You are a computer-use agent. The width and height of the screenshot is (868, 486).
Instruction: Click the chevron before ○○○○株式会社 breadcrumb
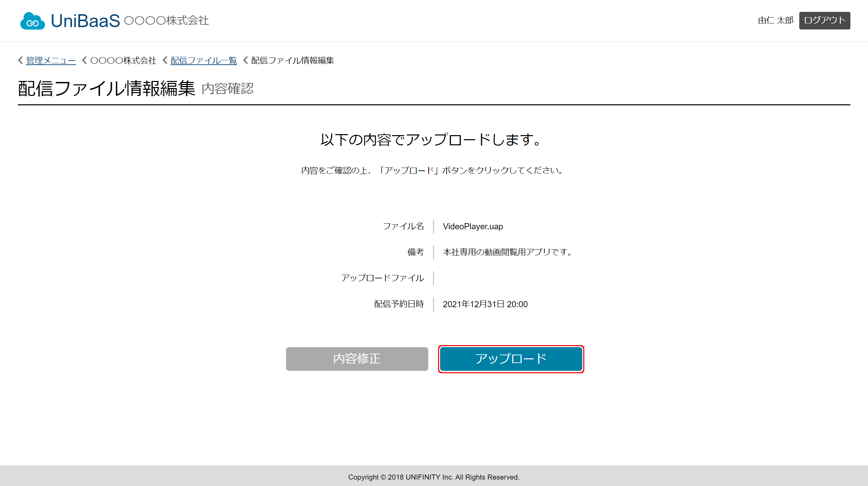(x=85, y=60)
